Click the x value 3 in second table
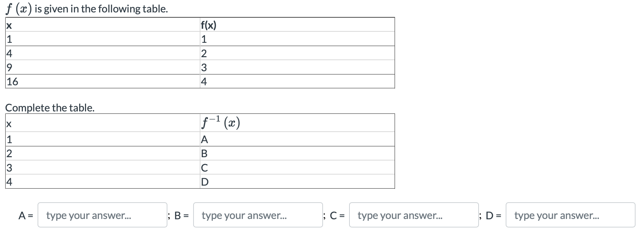 [8, 167]
